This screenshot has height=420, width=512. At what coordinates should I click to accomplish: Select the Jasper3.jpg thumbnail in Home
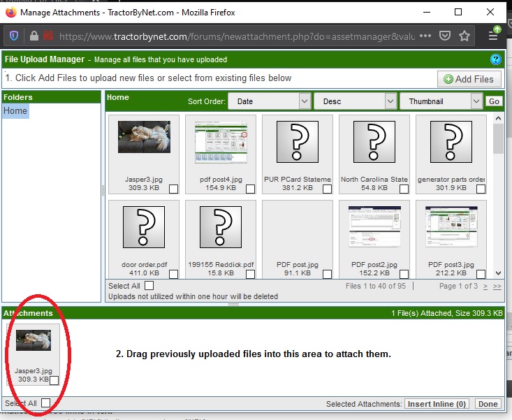pyautogui.click(x=143, y=138)
